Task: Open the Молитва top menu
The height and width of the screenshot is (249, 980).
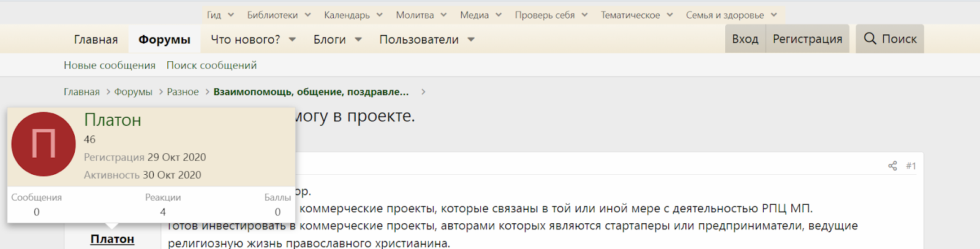Action: click(415, 15)
